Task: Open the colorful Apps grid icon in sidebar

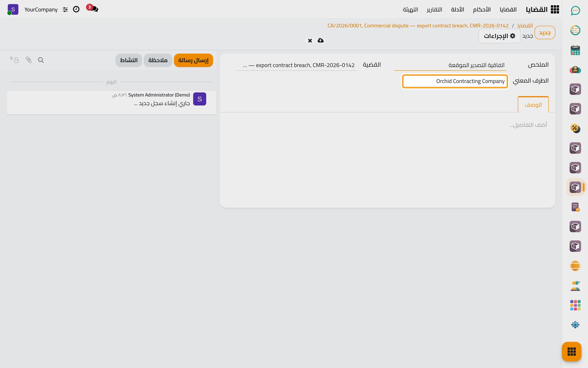Action: [575, 305]
